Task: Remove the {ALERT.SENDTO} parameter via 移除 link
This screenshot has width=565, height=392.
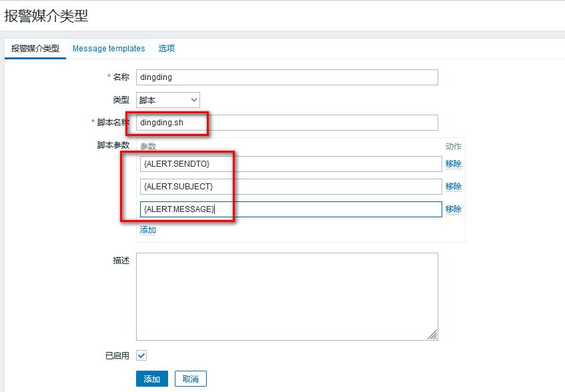Action: [452, 163]
